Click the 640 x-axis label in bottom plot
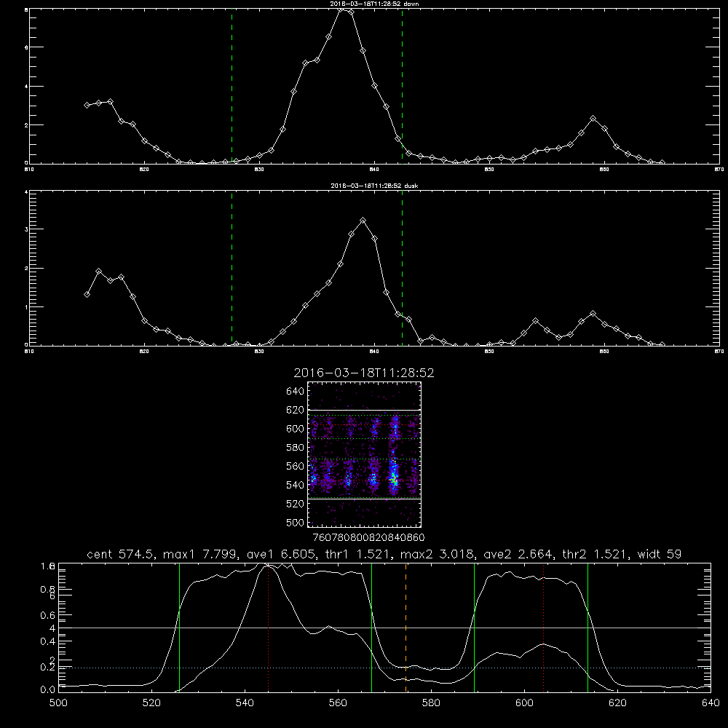 tap(711, 703)
